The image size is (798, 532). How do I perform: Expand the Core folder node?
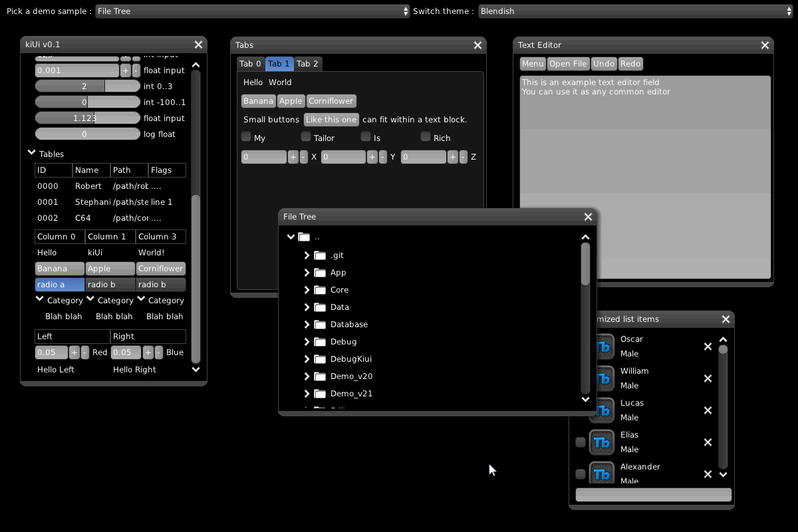point(307,290)
